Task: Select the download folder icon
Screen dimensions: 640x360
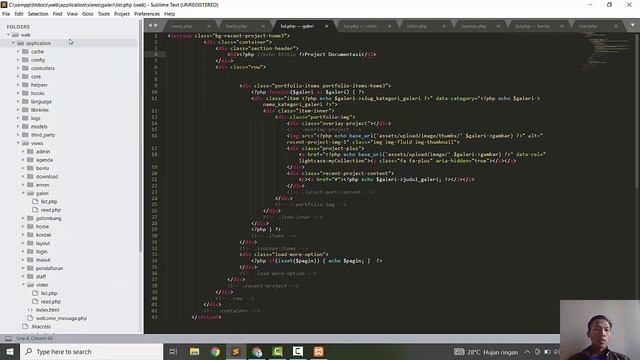Action: [x=30, y=176]
